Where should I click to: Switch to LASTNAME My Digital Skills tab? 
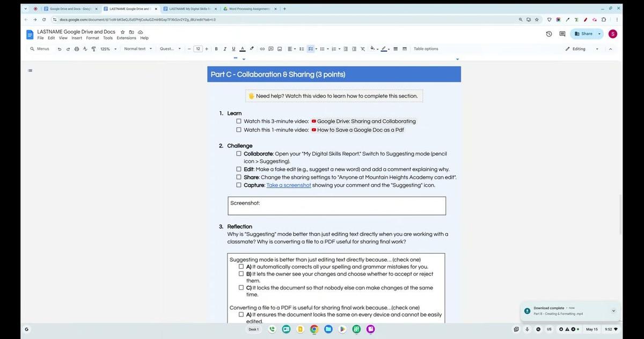click(189, 9)
